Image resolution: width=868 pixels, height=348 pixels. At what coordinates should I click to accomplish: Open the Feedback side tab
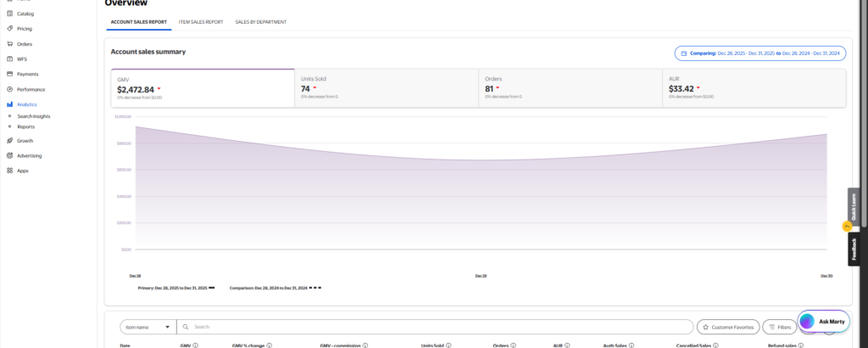point(853,249)
